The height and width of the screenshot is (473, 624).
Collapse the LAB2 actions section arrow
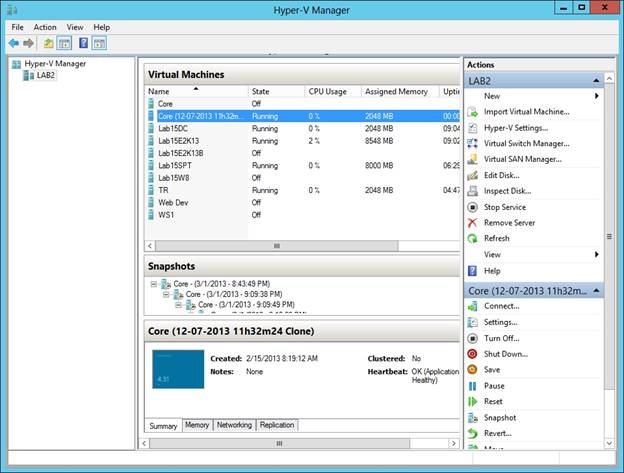(x=596, y=81)
